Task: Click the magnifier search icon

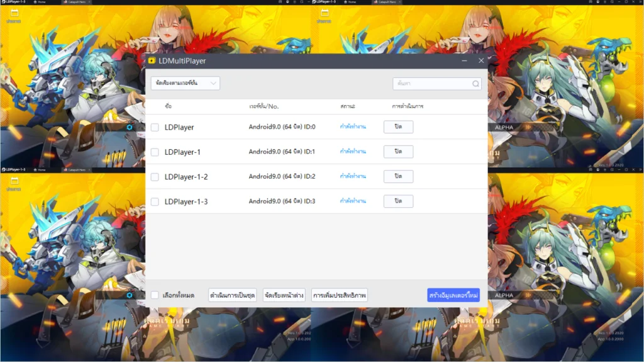Action: click(475, 84)
